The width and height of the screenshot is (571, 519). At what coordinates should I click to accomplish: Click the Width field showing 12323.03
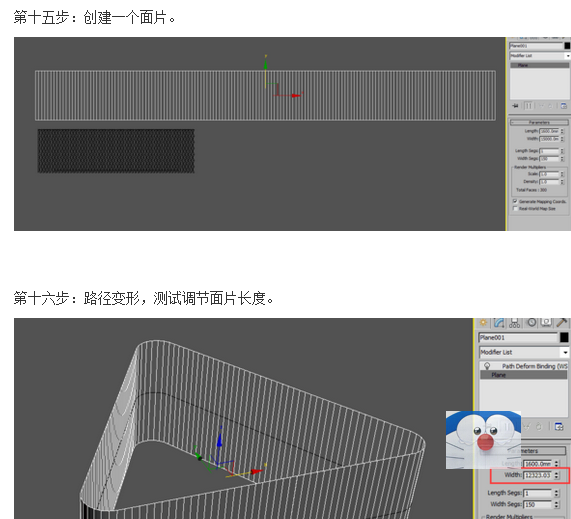pyautogui.click(x=538, y=475)
